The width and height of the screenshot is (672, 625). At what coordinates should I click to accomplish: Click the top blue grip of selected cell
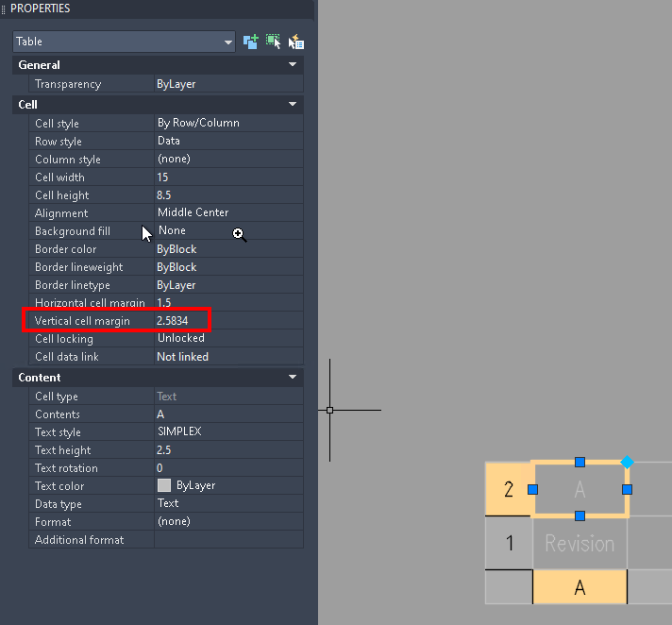point(580,462)
